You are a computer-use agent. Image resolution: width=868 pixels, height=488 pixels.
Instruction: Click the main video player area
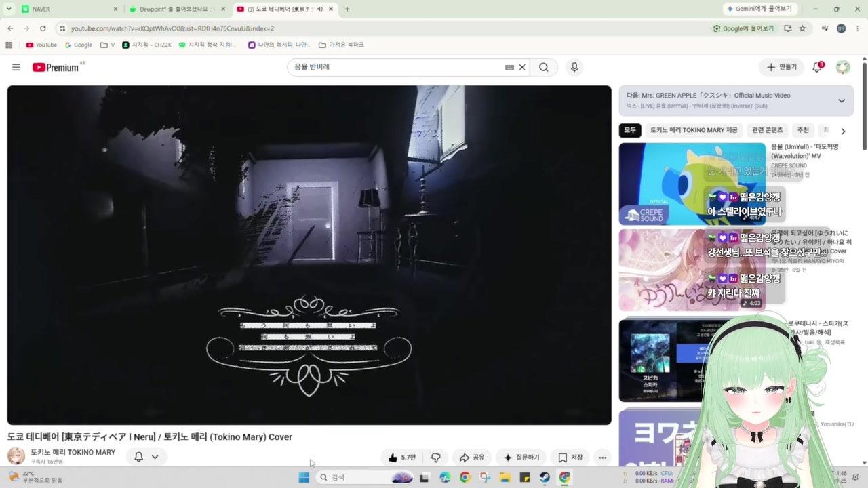pos(309,255)
